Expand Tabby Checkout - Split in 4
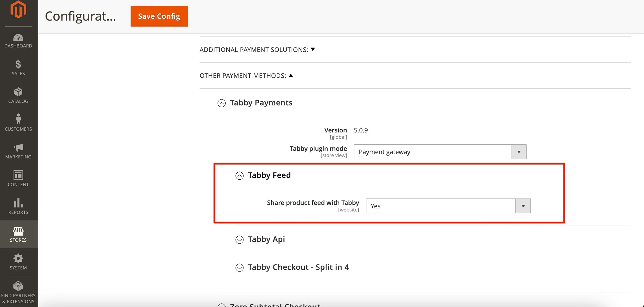This screenshot has height=307, width=644. 292,267
